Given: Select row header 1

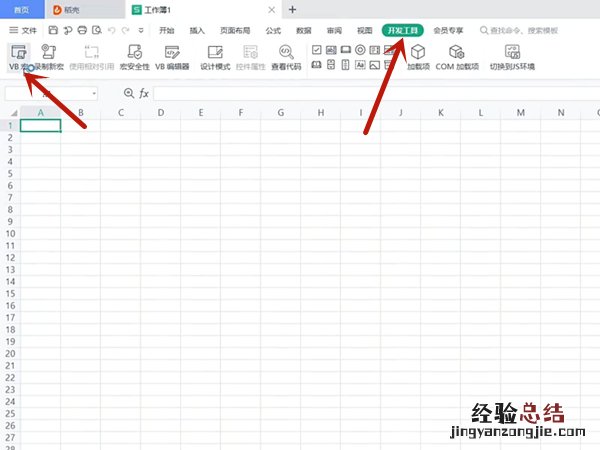Looking at the screenshot, I should tap(10, 126).
